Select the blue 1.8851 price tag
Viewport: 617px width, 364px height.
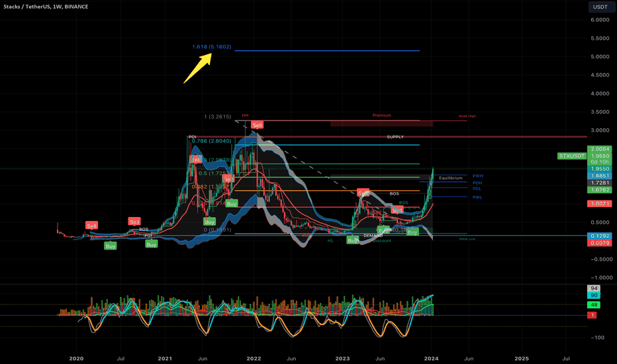600,176
